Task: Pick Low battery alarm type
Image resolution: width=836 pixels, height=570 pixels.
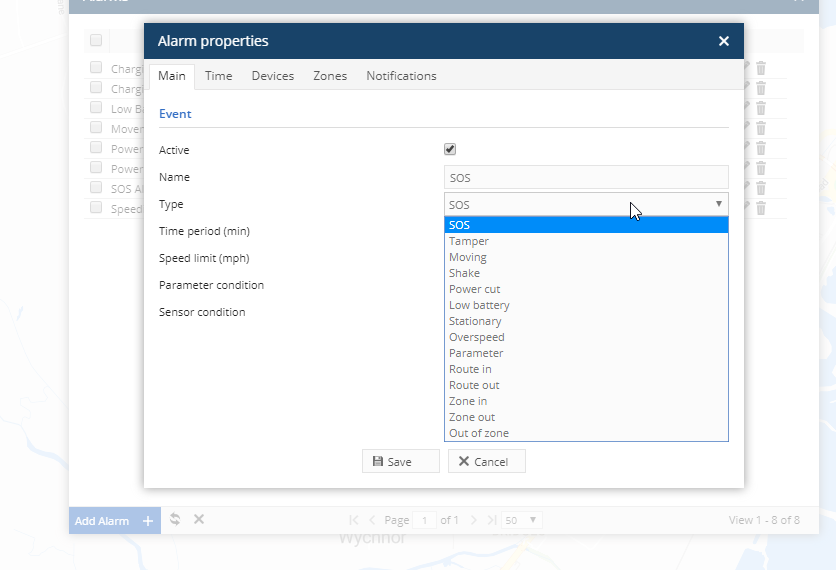Action: (586, 305)
